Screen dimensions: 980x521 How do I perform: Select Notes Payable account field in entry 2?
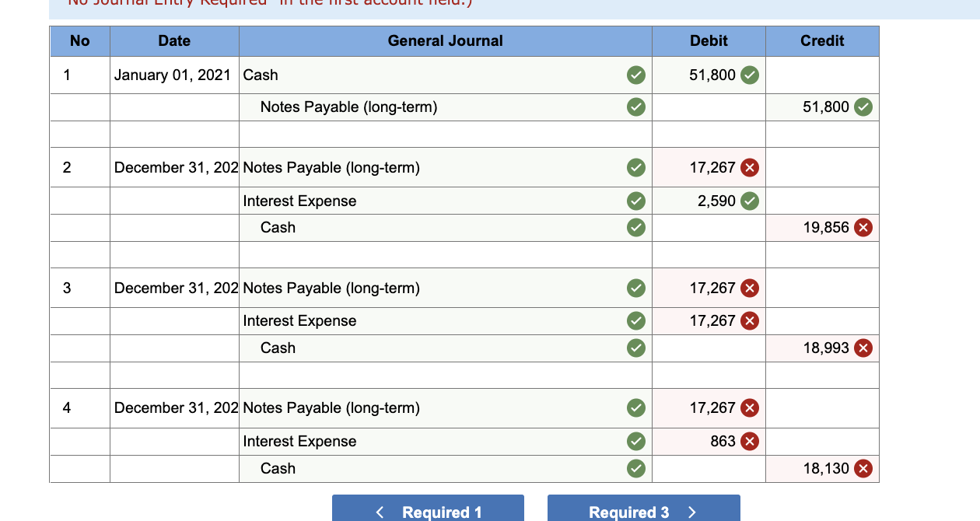tap(446, 168)
